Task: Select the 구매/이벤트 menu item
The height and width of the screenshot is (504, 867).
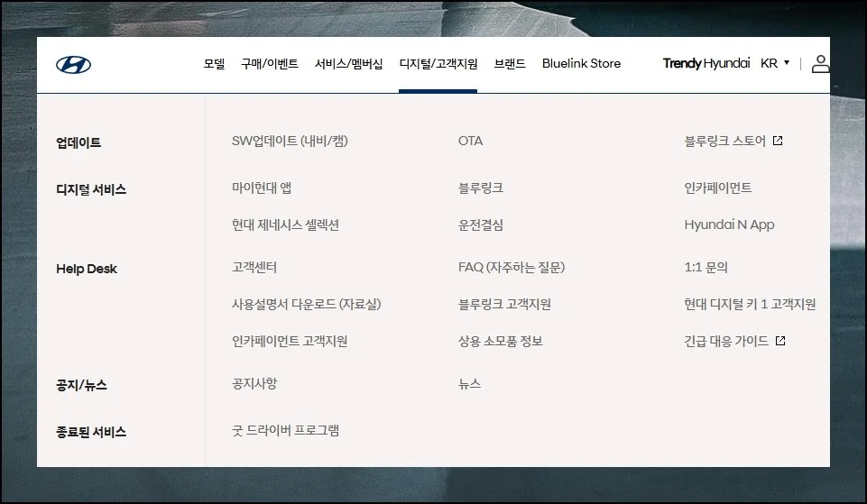Action: [x=269, y=64]
